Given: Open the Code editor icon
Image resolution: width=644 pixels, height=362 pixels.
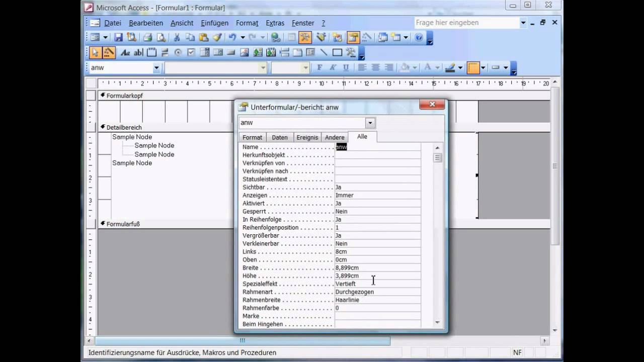Looking at the screenshot, I should (x=337, y=37).
